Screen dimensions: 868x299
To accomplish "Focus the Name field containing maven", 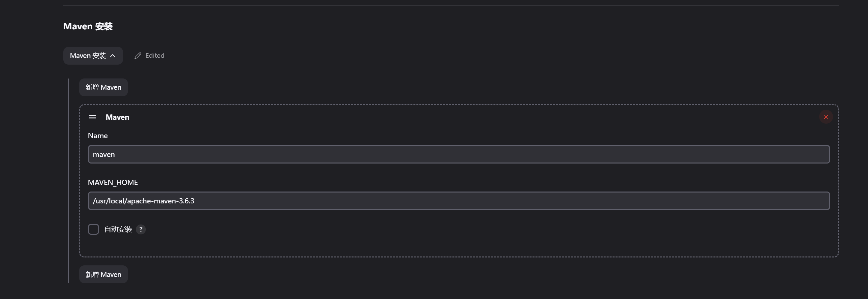I will tap(459, 154).
